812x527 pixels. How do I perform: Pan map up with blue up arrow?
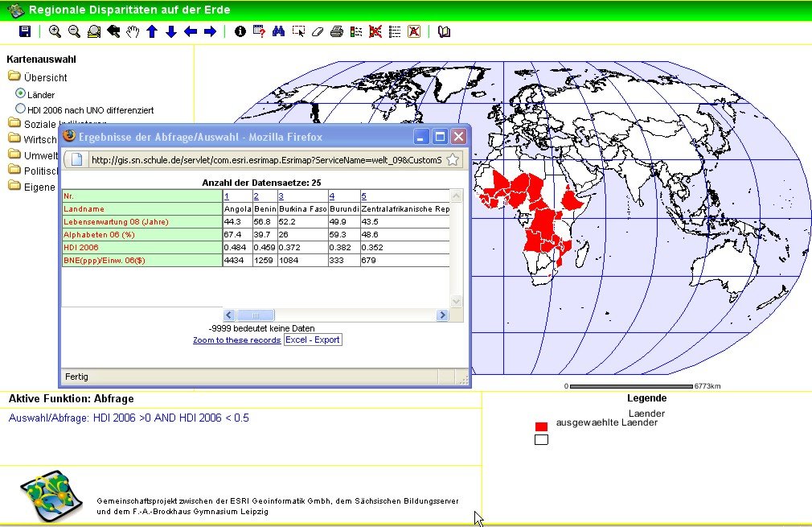(152, 31)
